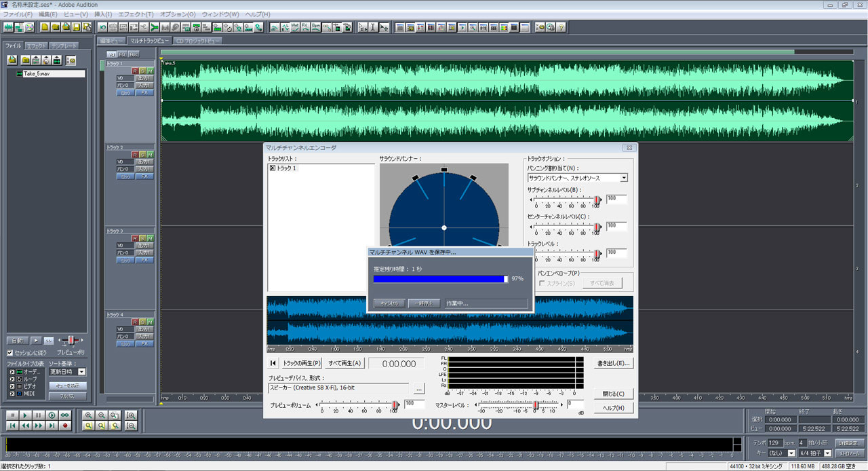Toggle Mute (M) on Track 1

click(x=150, y=71)
